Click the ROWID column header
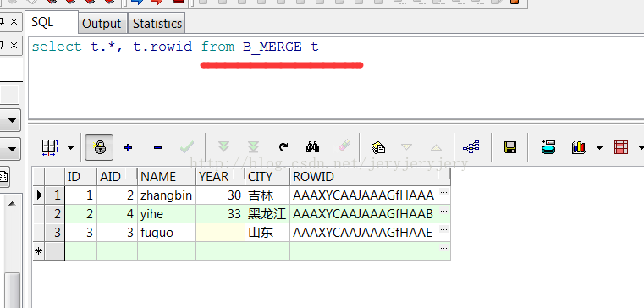This screenshot has height=308, width=644. tap(370, 177)
